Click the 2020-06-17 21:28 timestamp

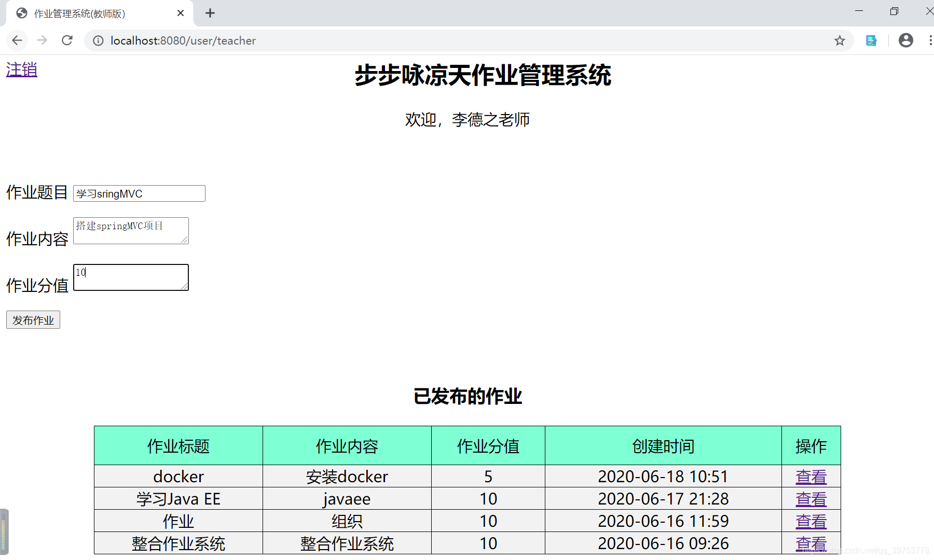tap(663, 499)
